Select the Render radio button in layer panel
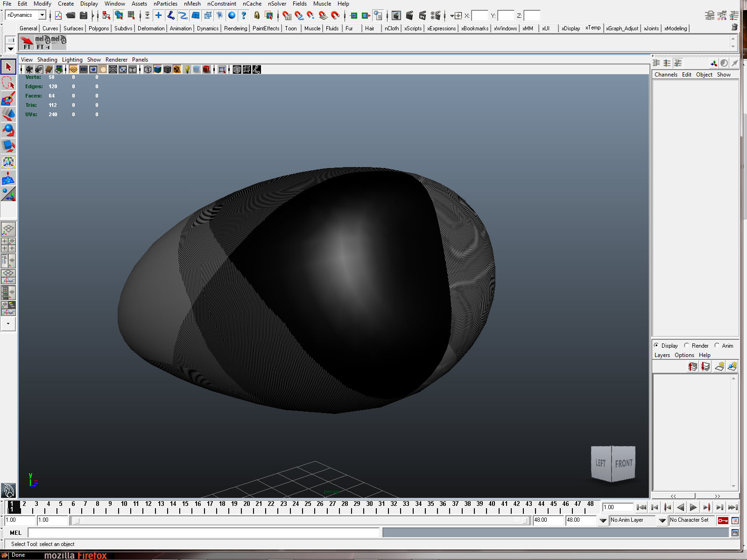Viewport: 747px width, 560px height. click(x=687, y=345)
